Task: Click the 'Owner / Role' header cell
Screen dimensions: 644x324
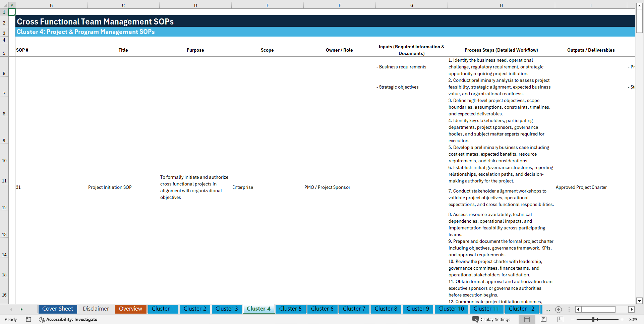Action: pos(339,50)
